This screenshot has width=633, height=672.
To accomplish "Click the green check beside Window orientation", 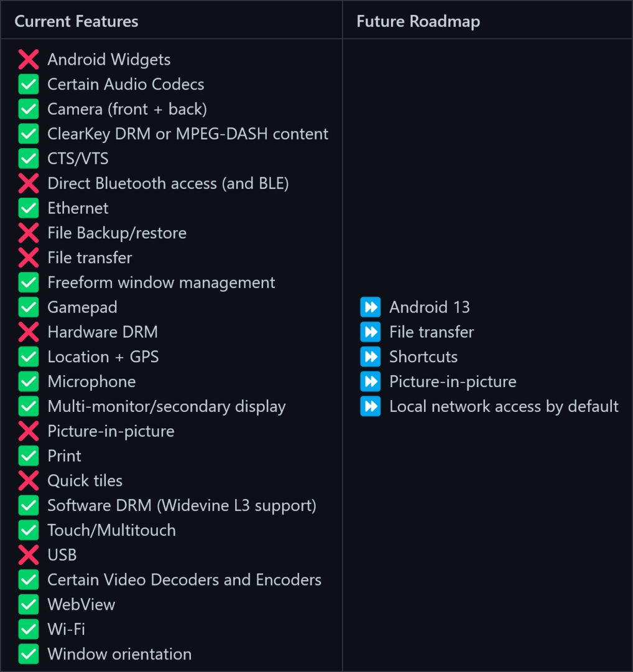I will [29, 655].
